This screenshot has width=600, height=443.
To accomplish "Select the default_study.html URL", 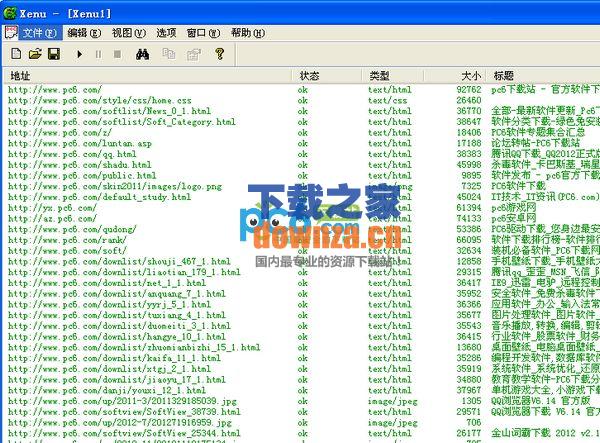I will (99, 197).
